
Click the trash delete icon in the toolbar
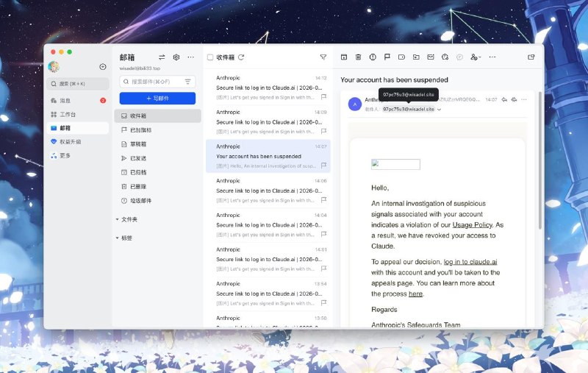[x=358, y=57]
